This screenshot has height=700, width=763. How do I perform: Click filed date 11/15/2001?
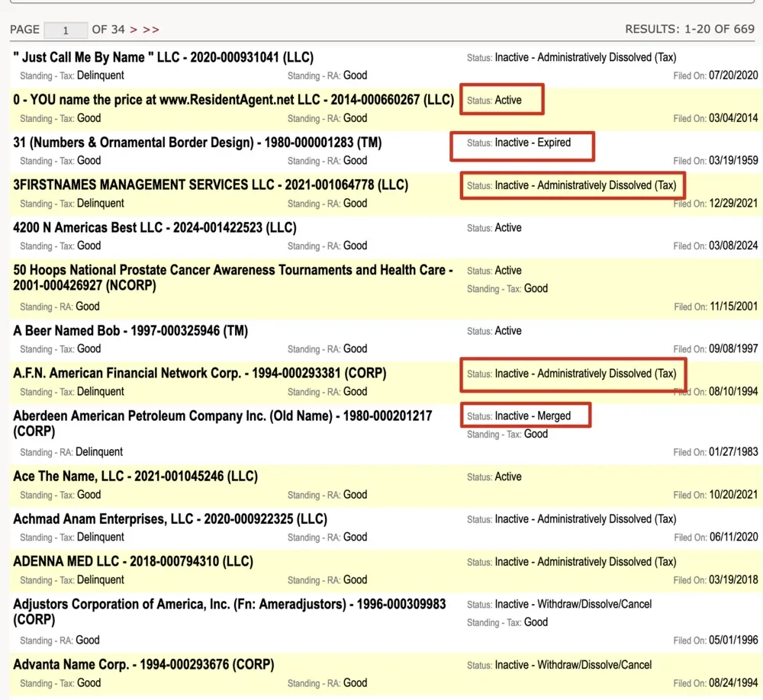tap(734, 307)
